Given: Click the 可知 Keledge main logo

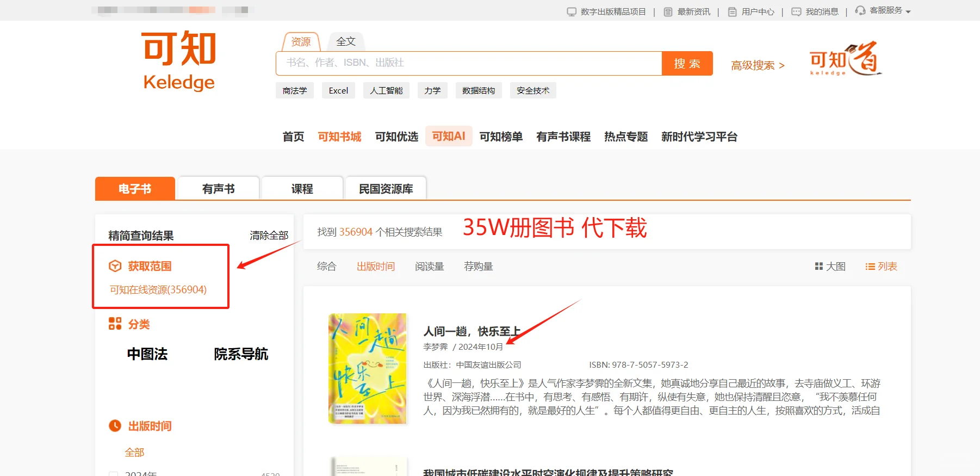Looking at the screenshot, I should click(x=179, y=60).
